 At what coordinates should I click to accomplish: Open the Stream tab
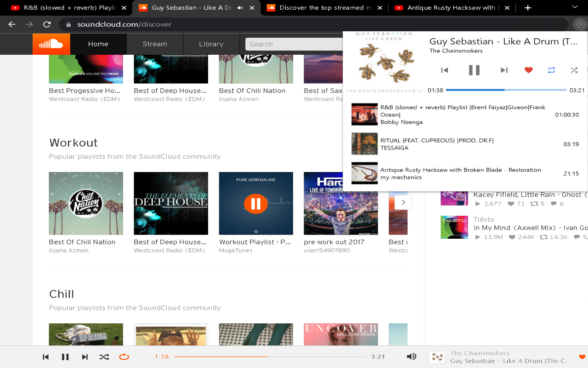pos(155,44)
